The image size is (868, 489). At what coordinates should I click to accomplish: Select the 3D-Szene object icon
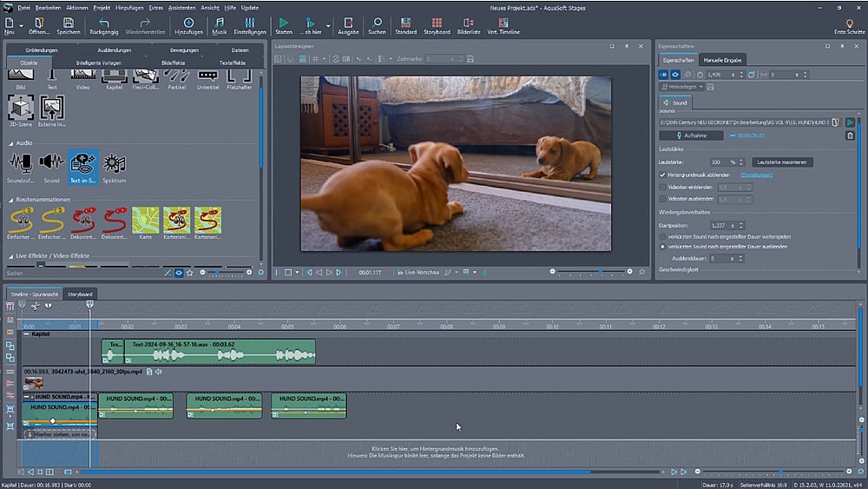coord(21,108)
